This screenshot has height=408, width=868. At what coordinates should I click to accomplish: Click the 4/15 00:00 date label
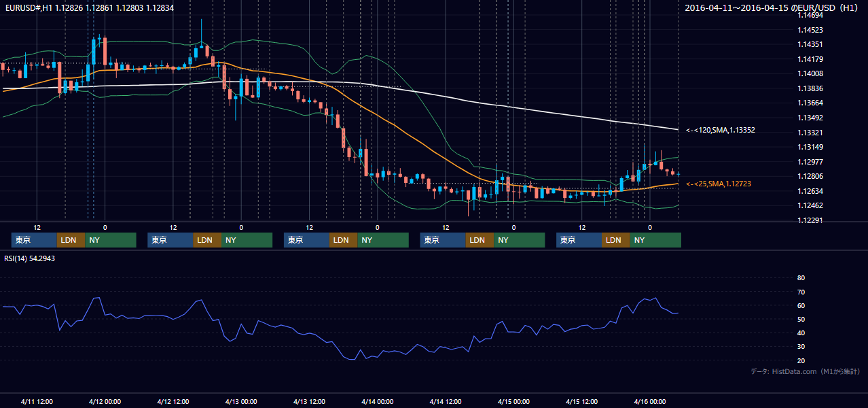click(513, 401)
